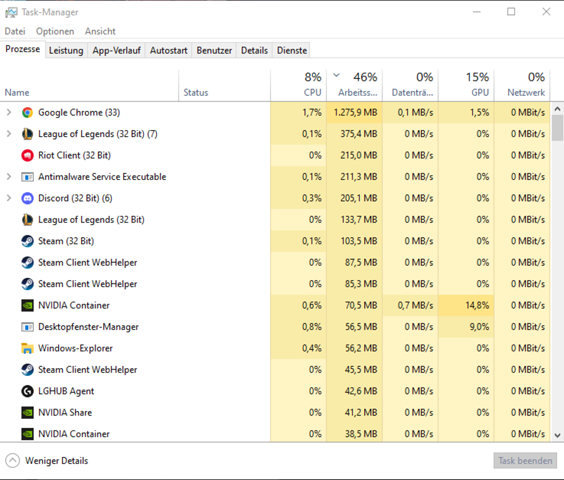Select the Steam (32 Bit) process name
The image size is (564, 480).
66,241
